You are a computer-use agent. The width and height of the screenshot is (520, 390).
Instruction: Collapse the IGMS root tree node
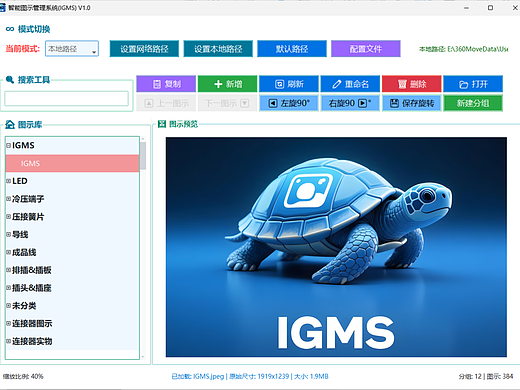pos(8,145)
